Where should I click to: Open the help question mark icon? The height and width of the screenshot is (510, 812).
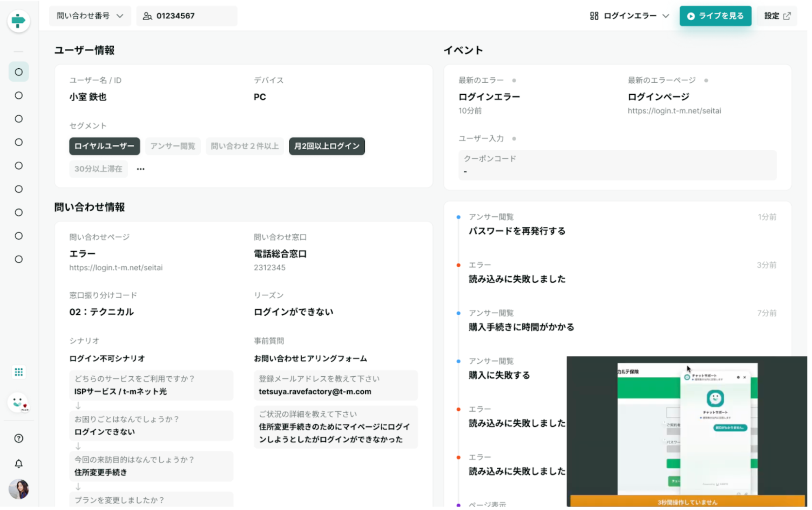point(19,438)
